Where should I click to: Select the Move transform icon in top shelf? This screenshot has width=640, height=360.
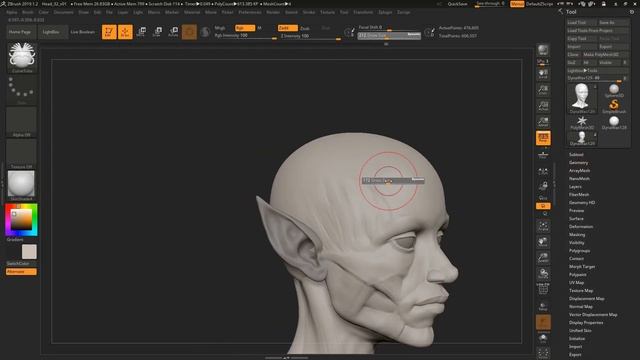[142, 32]
